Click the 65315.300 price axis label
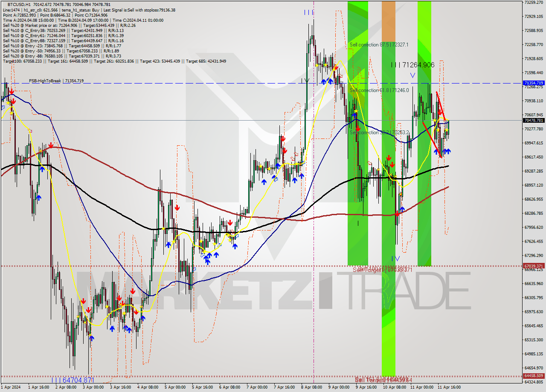 534,340
